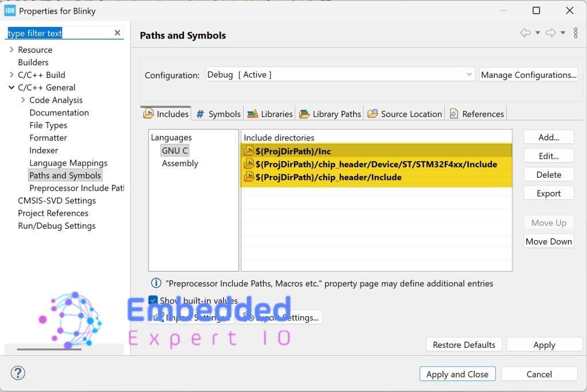Expand the Resource tree node
Image resolution: width=587 pixels, height=392 pixels.
coord(11,50)
